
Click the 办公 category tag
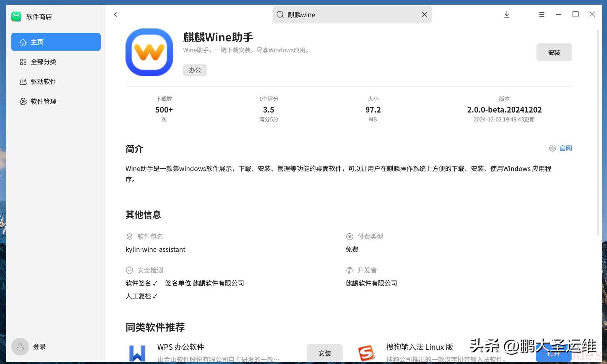coord(195,70)
